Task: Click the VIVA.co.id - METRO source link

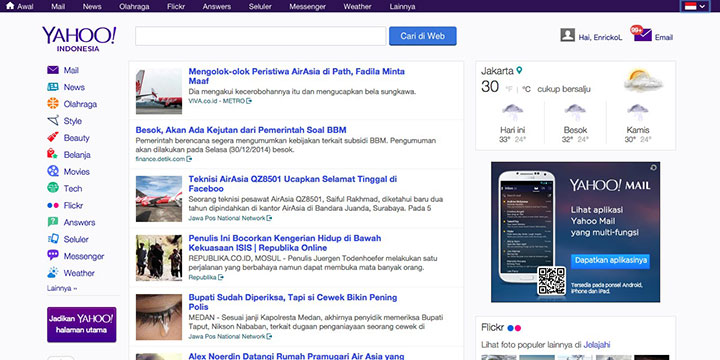Action: pyautogui.click(x=220, y=101)
